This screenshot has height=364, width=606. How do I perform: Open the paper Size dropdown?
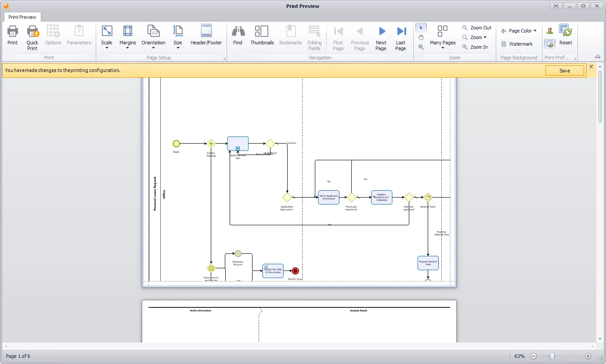[178, 38]
